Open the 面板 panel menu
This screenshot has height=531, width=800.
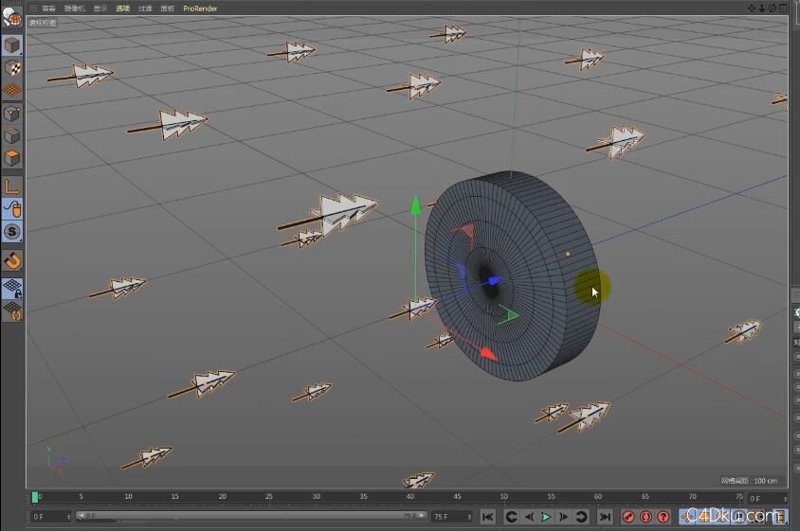click(167, 8)
